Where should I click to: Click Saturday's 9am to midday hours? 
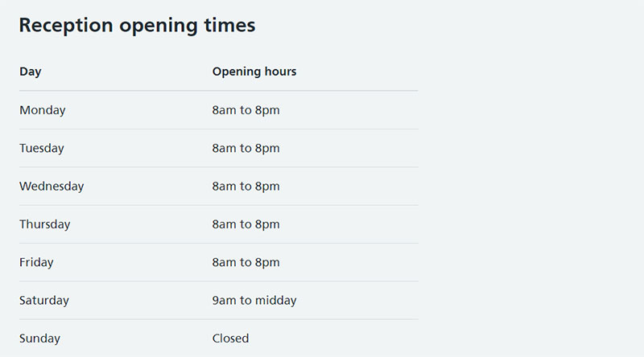coord(254,301)
